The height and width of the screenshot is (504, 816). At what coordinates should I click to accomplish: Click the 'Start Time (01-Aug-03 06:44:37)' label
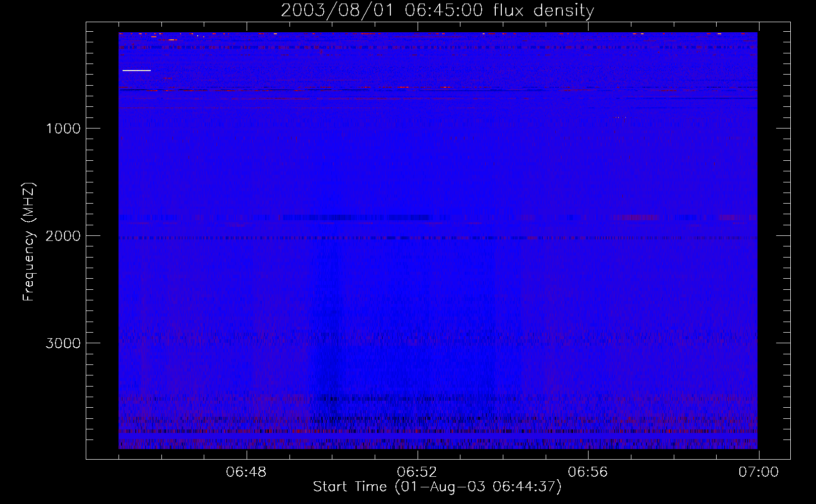(x=437, y=487)
